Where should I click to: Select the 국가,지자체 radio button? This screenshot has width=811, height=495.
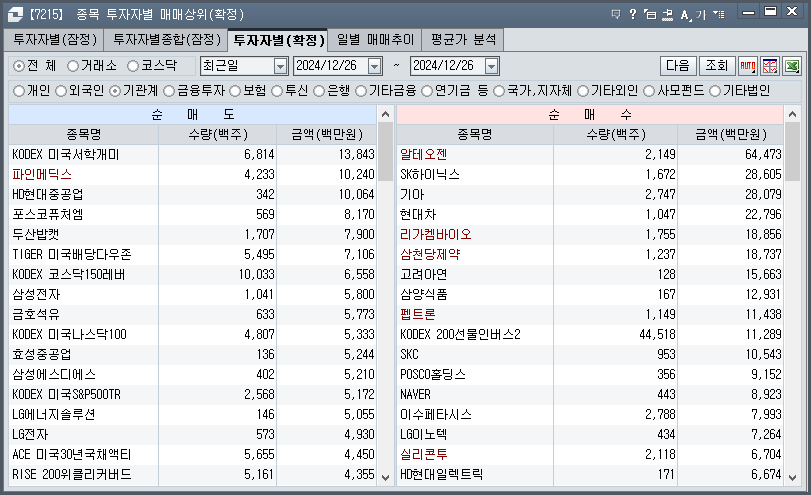pyautogui.click(x=499, y=91)
